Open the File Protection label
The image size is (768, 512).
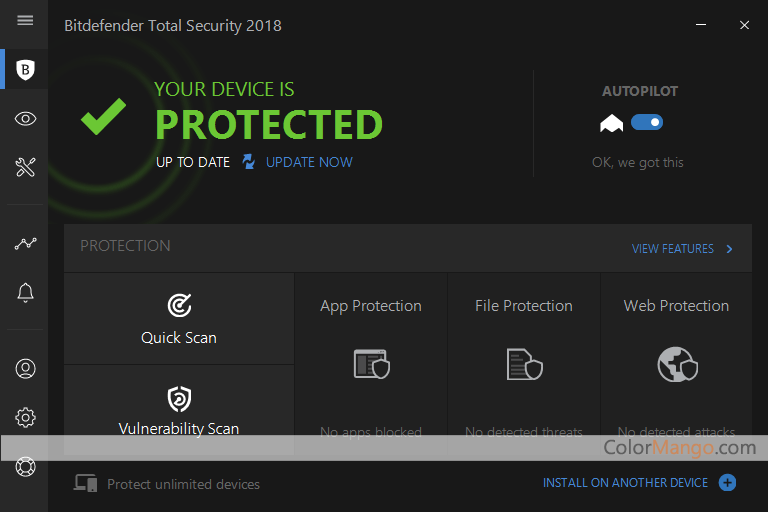point(524,306)
